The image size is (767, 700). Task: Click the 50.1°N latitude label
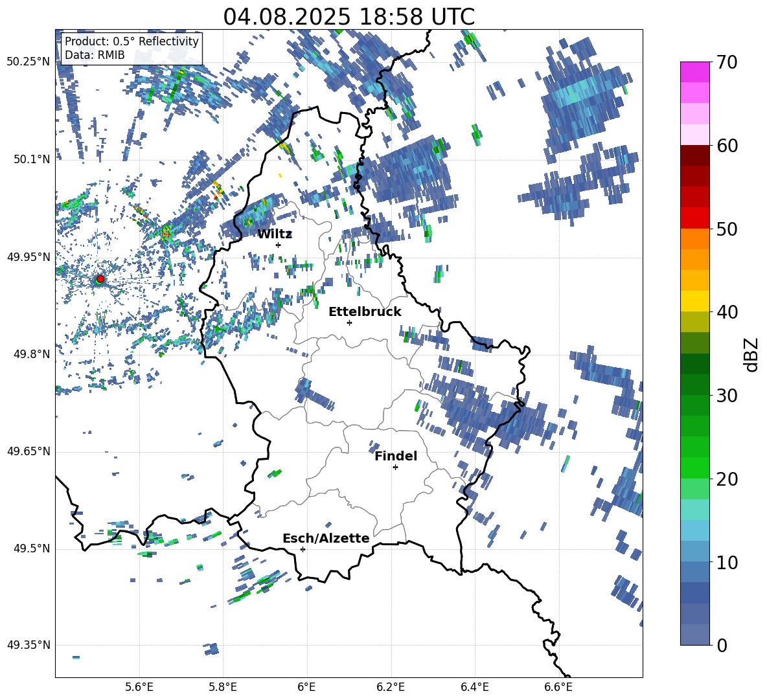[x=31, y=159]
